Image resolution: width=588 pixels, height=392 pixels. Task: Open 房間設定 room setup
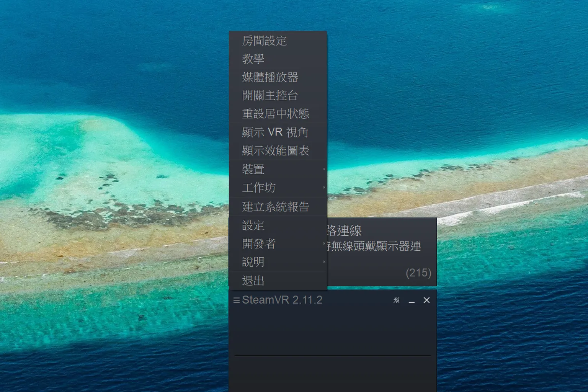coord(265,41)
